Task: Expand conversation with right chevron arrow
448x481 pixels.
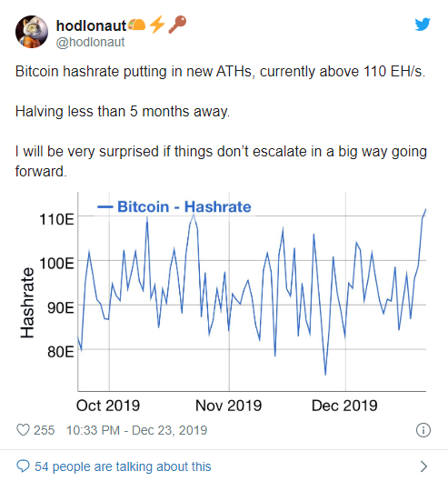Action: 423,466
